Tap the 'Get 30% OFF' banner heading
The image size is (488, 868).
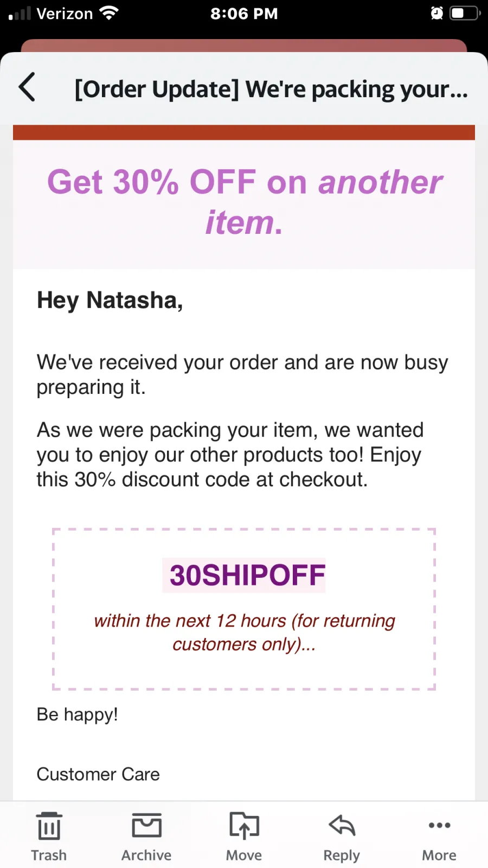[244, 202]
